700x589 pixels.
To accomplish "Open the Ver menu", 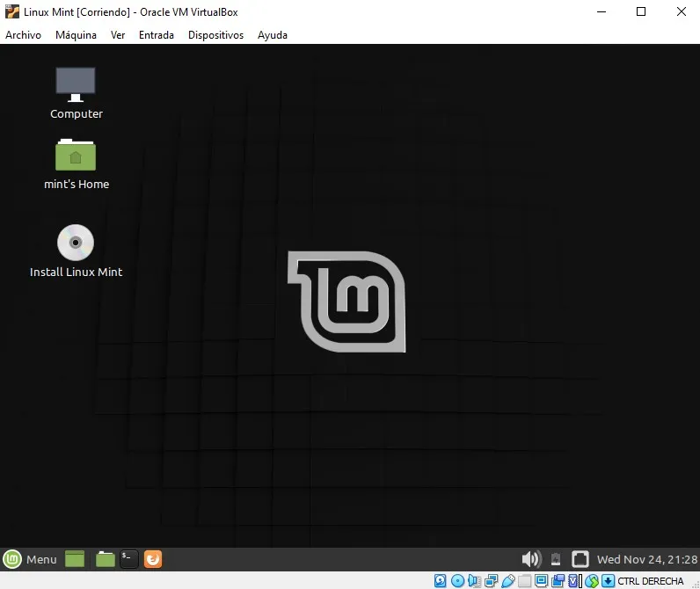I will click(118, 35).
